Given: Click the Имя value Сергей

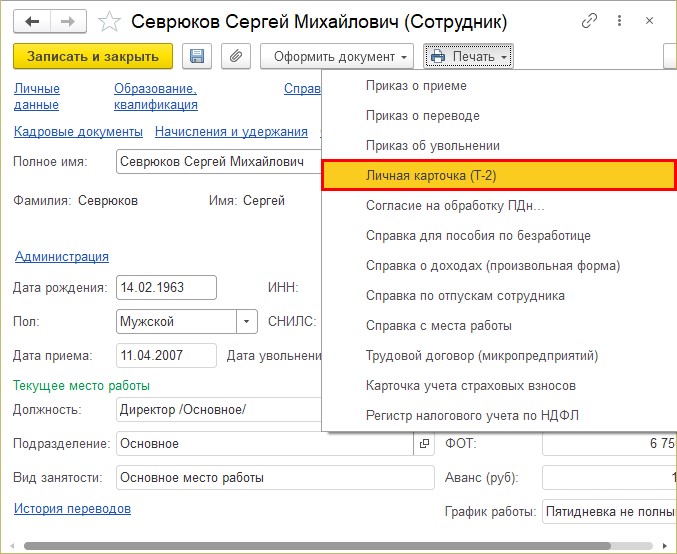Looking at the screenshot, I should click(264, 201).
